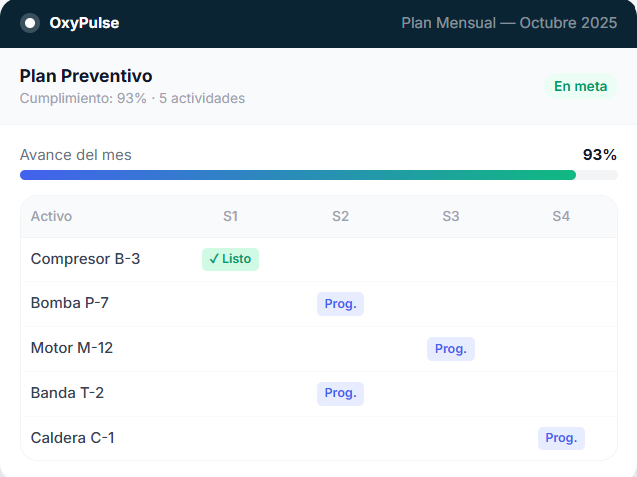Open the Compresor B-3 asset row

pyautogui.click(x=319, y=260)
